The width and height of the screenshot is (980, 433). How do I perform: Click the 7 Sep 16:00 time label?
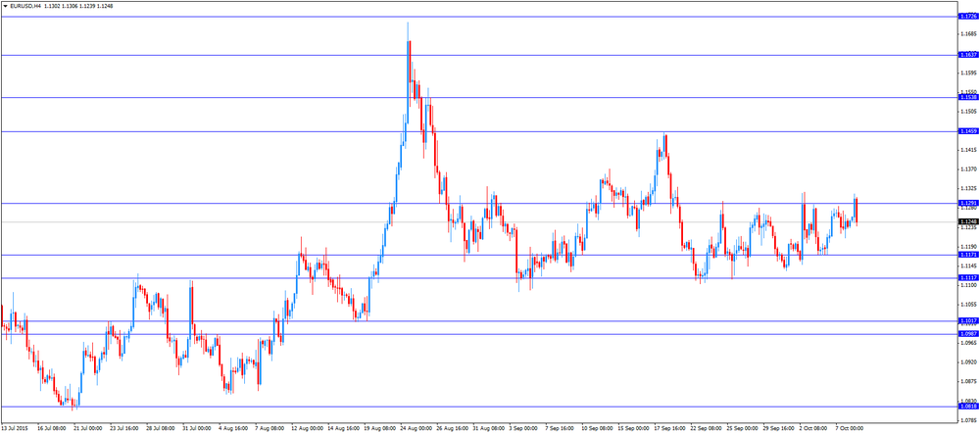click(x=560, y=429)
